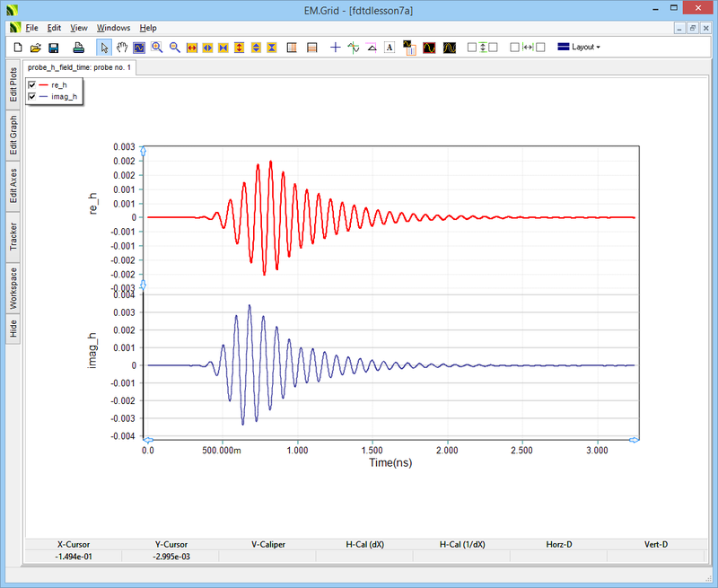Image resolution: width=718 pixels, height=588 pixels.
Task: Click the crosshair cursor tool
Action: tap(334, 47)
